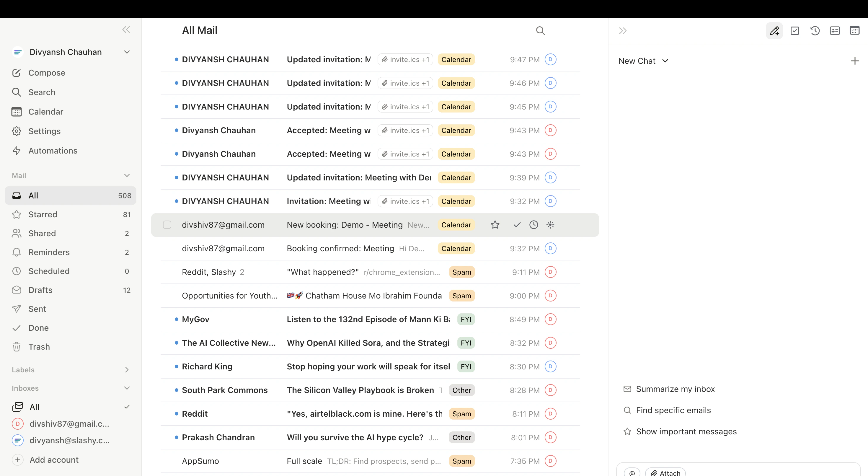Click the Add account option

click(x=54, y=459)
